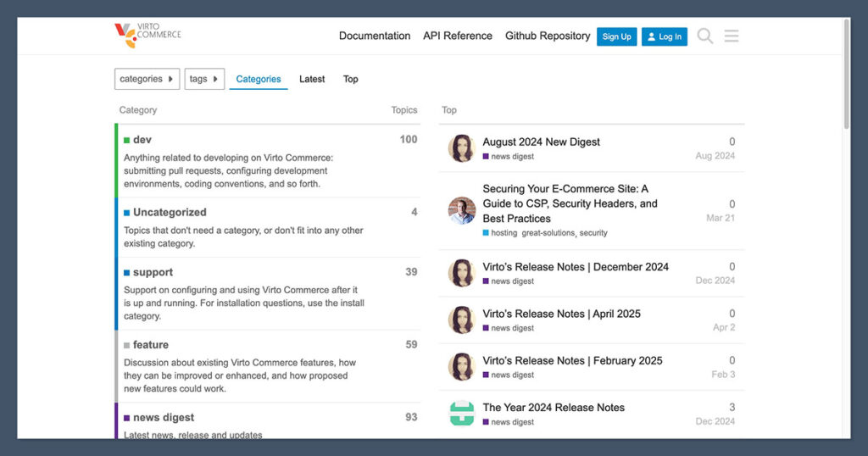868x456 pixels.
Task: Click avatar beside Securing Your E-Commerce Site
Action: click(x=462, y=210)
